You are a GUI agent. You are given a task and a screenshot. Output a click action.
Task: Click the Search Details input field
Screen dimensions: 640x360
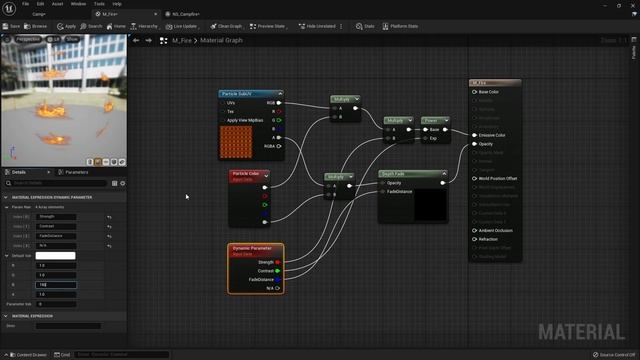(x=56, y=183)
